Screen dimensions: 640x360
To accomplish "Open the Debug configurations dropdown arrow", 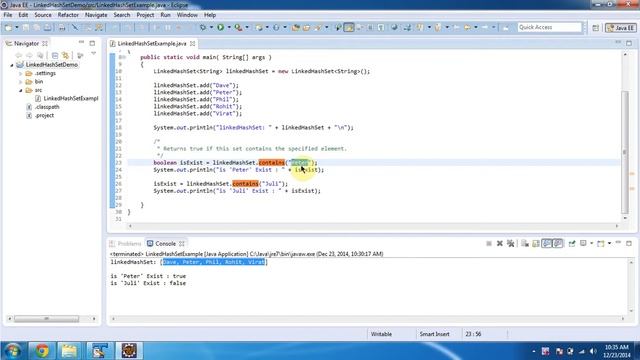I will 211,27.
